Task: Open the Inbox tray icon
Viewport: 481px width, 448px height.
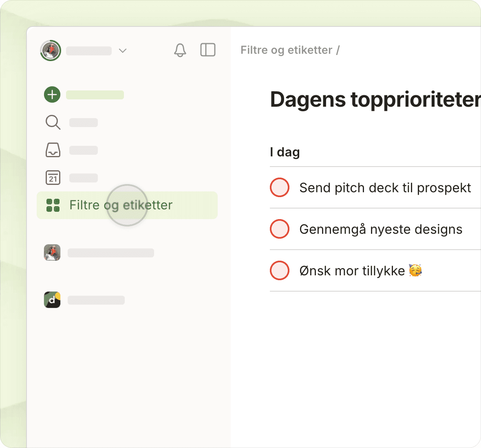Action: tap(53, 150)
